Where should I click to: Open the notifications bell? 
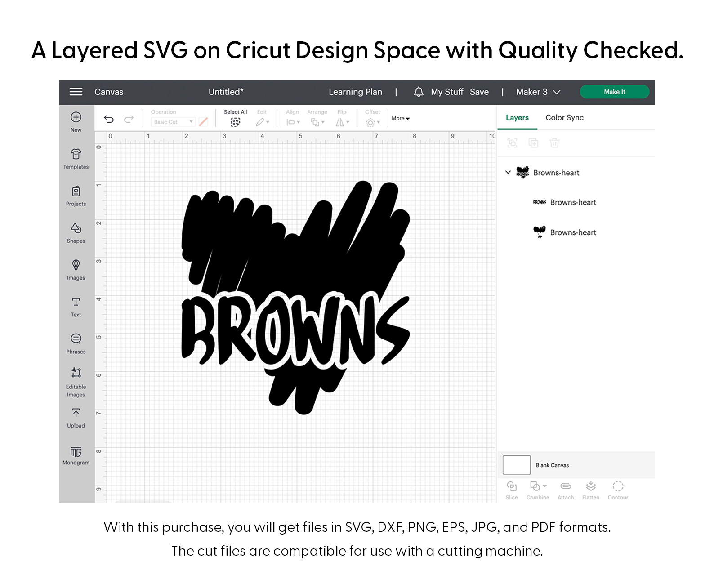tap(419, 92)
